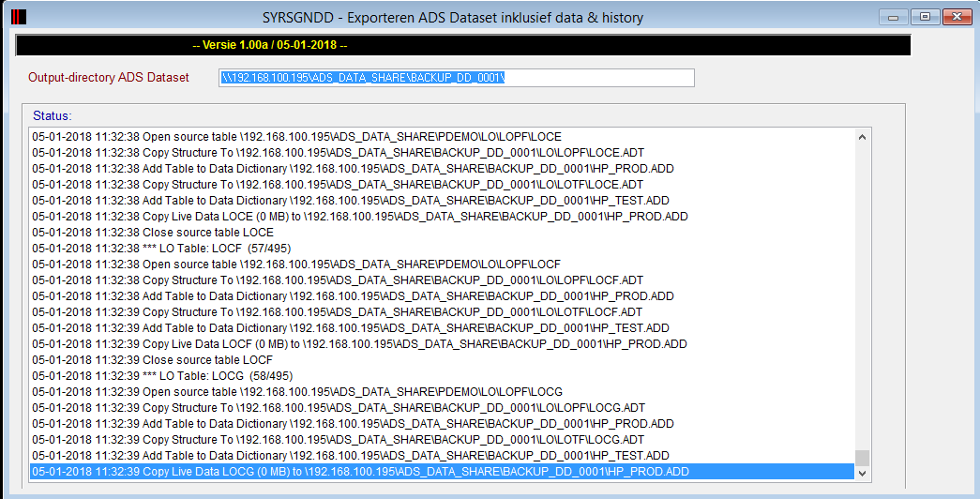This screenshot has width=980, height=499.
Task: Select the row '*** LO Table: LOCF (57/495)'
Action: point(442,249)
